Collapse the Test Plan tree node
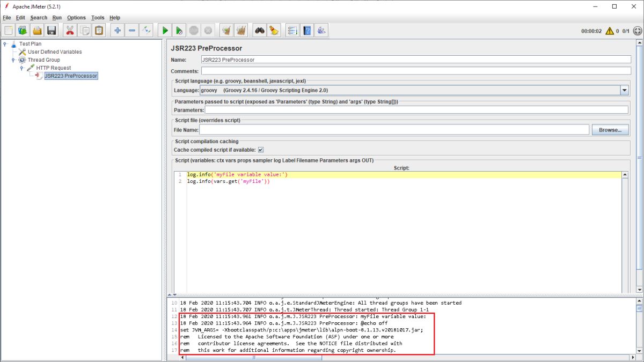The height and width of the screenshot is (362, 644). coord(5,44)
